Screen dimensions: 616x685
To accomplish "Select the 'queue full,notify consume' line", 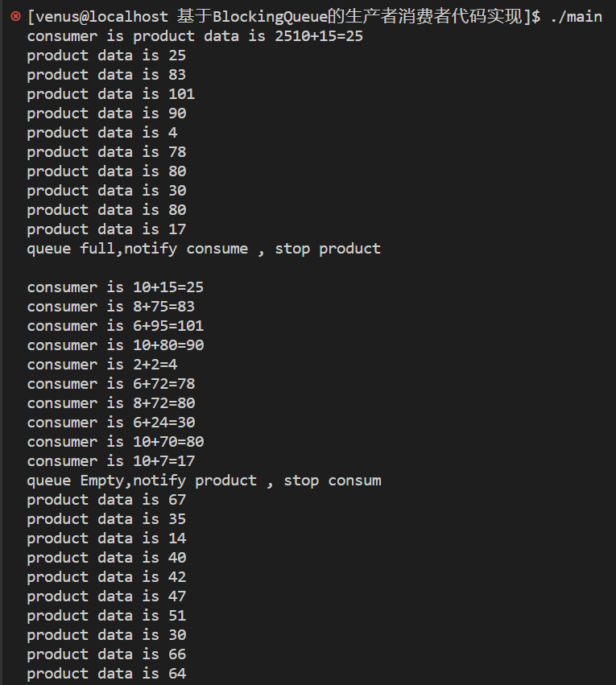I will [204, 249].
